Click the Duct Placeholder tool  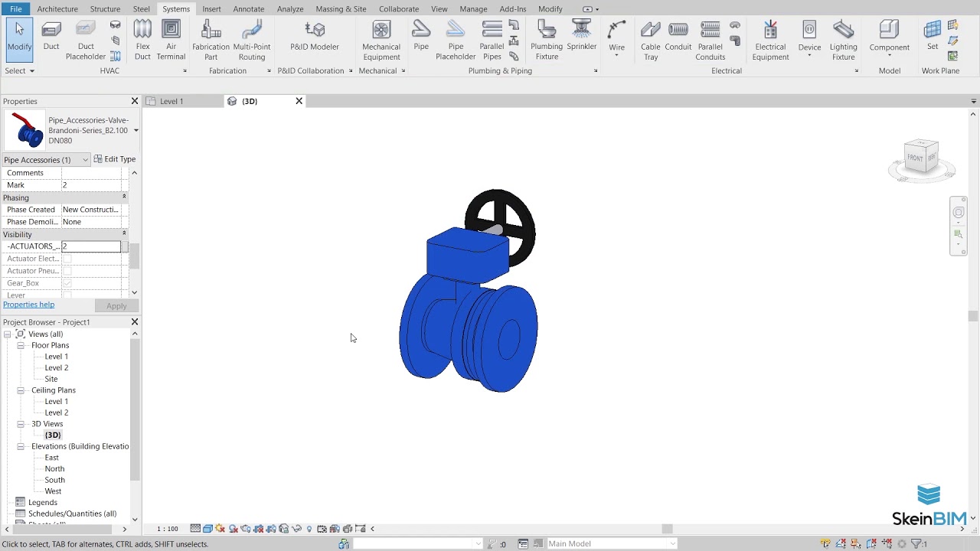coord(86,41)
